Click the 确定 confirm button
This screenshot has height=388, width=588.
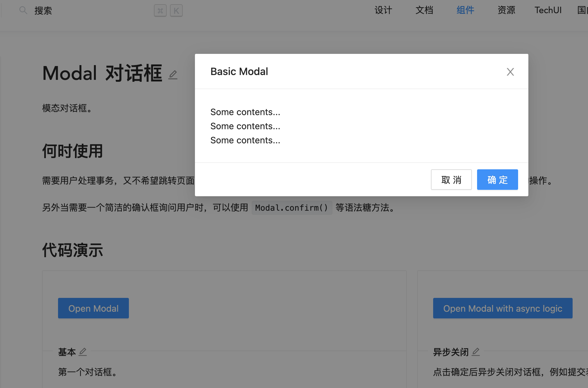click(x=497, y=180)
